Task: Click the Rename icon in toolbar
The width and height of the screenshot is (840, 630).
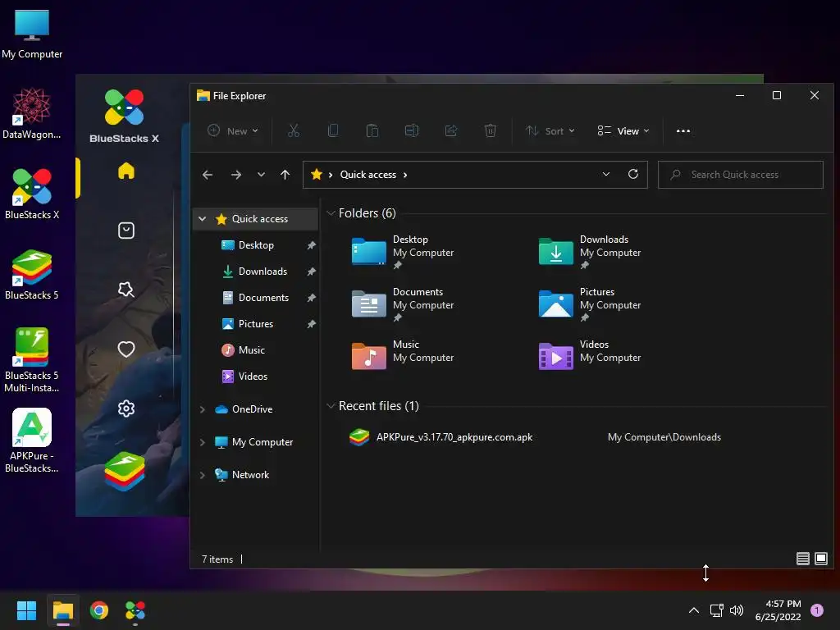Action: coord(412,130)
